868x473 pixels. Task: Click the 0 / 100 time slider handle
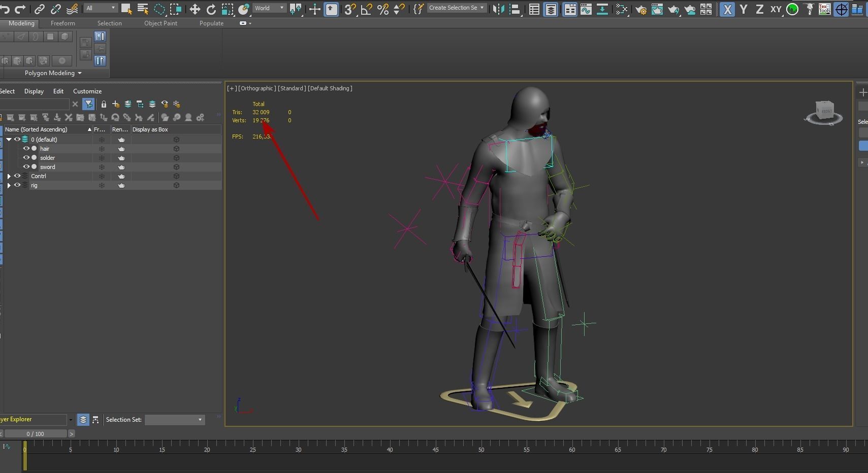tap(35, 434)
